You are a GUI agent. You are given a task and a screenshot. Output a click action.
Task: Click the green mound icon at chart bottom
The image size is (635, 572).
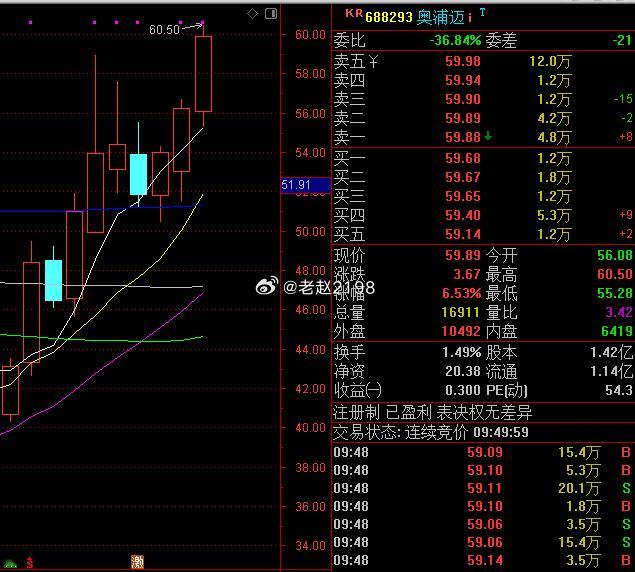point(10,563)
